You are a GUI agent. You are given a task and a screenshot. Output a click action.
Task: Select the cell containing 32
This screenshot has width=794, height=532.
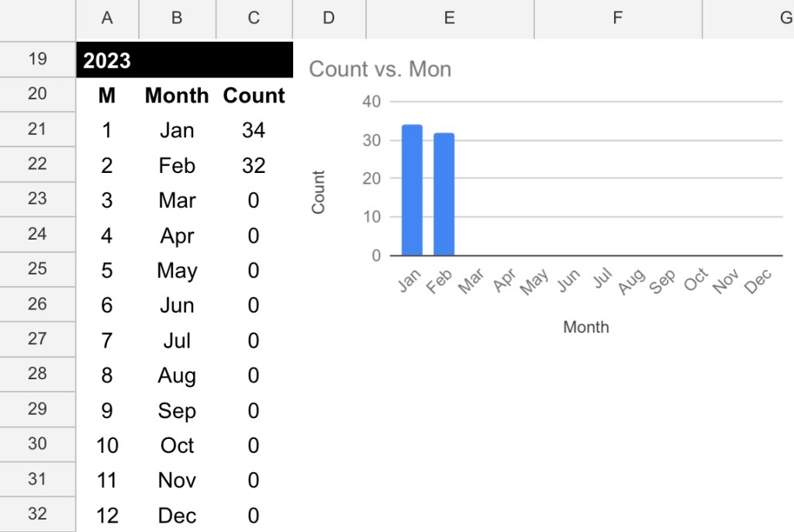point(254,165)
